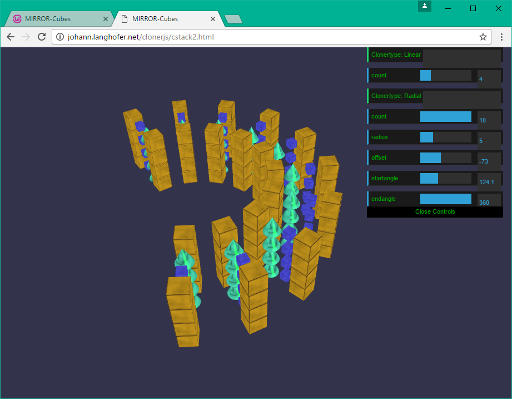Viewport: 512px width, 399px height.
Task: Bookmark this page with the star icon
Action: (483, 37)
